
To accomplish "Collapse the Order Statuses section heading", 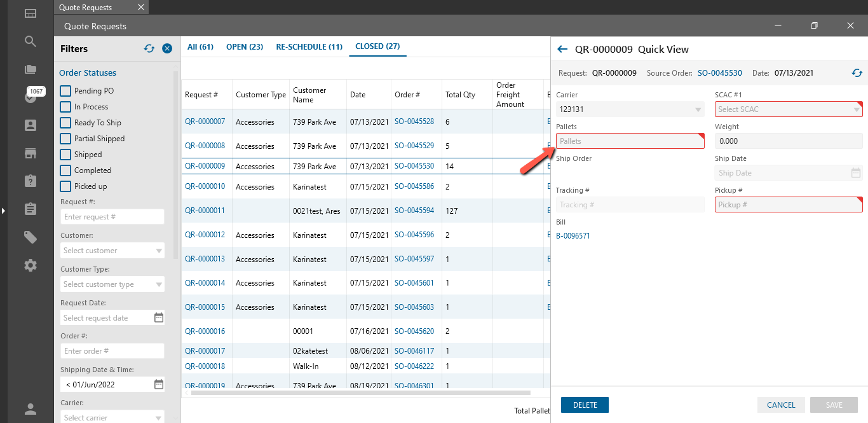I will coord(88,73).
